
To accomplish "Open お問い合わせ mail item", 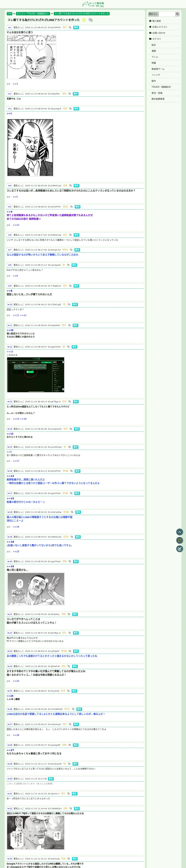I will [x=164, y=33].
